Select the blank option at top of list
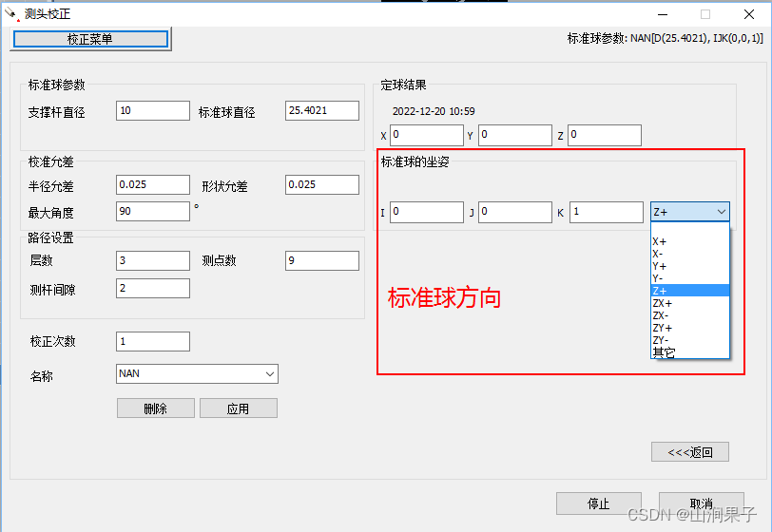This screenshot has width=772, height=532. pos(690,229)
